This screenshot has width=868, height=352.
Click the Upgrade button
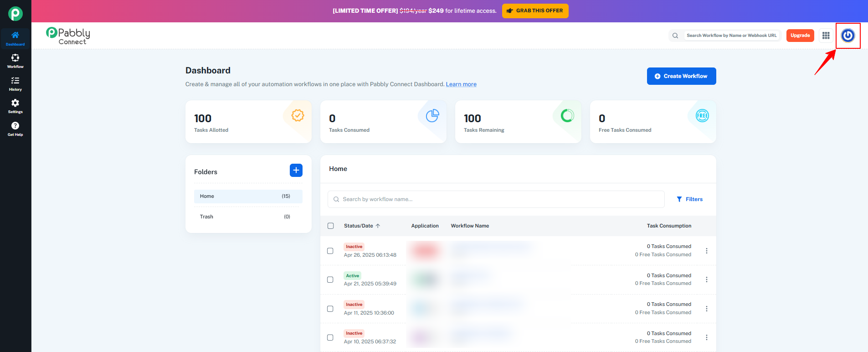(x=800, y=36)
